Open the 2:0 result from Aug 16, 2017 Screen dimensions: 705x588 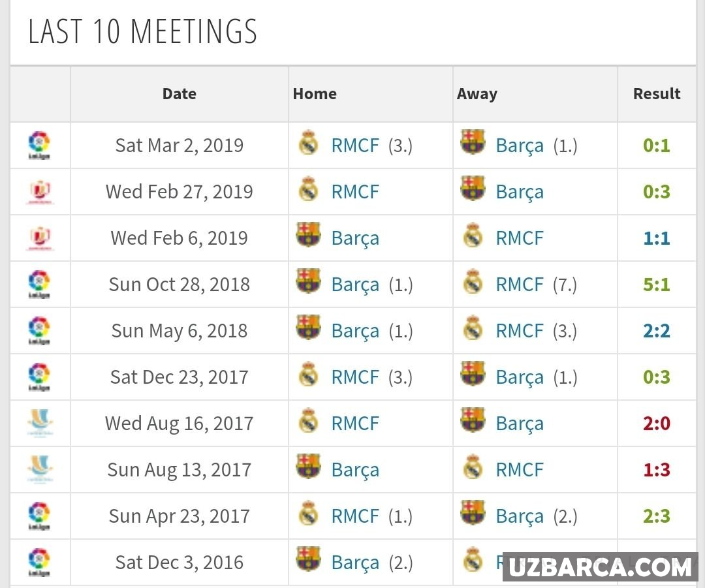[x=657, y=424]
